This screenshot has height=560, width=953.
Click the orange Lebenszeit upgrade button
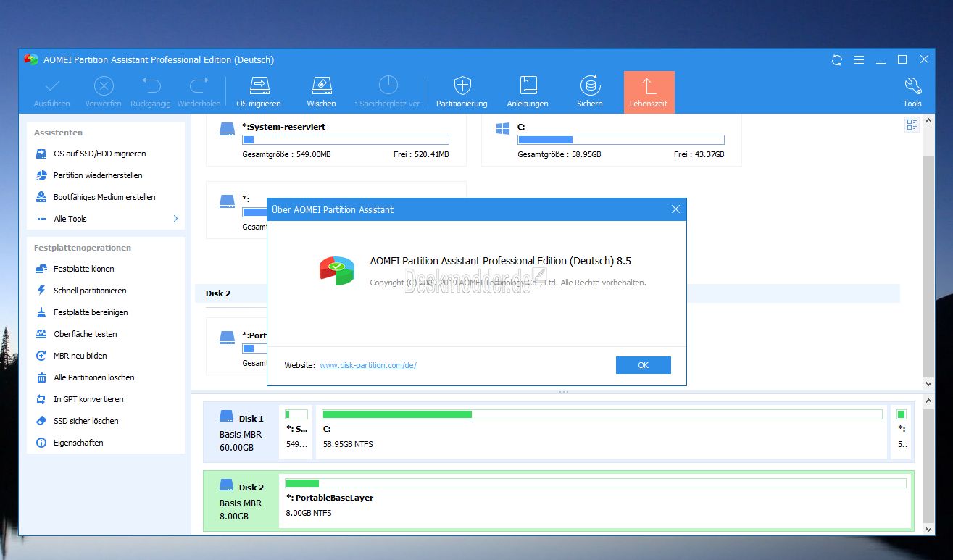pos(649,92)
